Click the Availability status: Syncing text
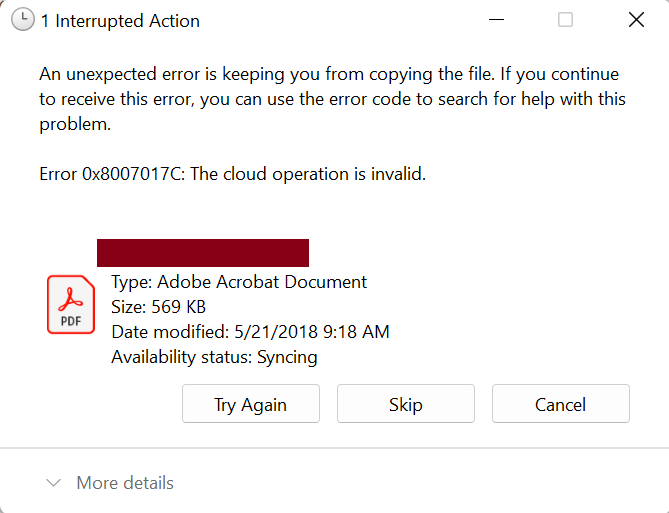669x513 pixels. [214, 357]
